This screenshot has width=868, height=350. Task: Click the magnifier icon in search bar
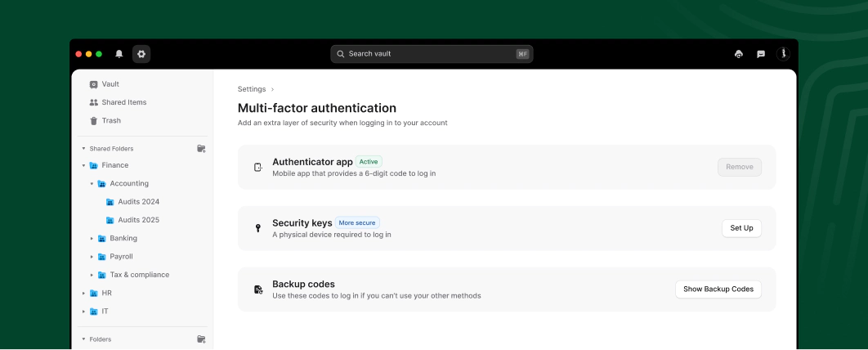click(x=341, y=54)
